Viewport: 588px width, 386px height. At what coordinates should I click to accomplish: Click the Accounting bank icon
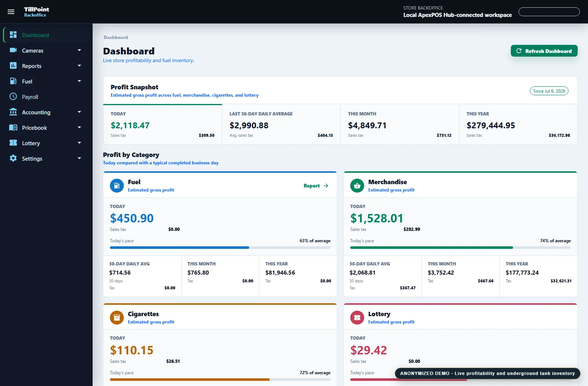(13, 112)
